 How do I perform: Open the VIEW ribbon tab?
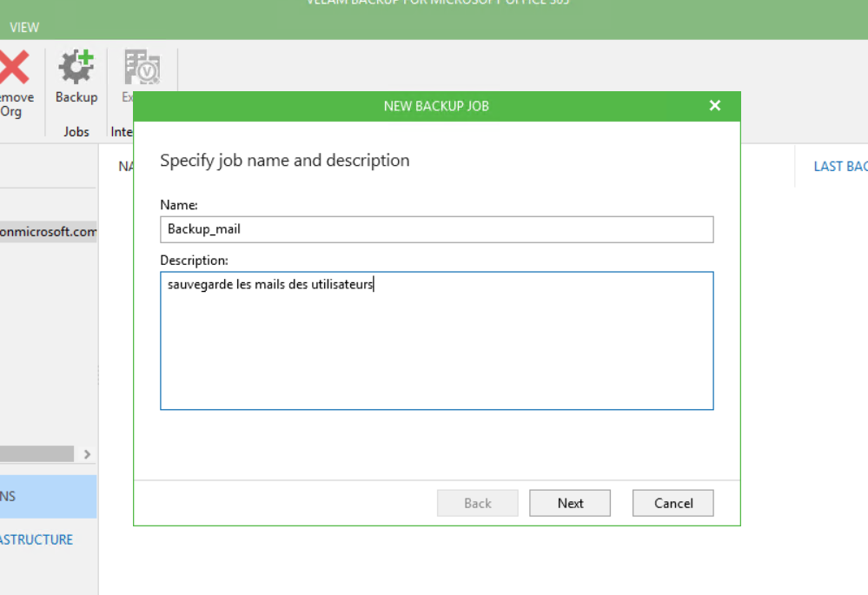point(24,27)
